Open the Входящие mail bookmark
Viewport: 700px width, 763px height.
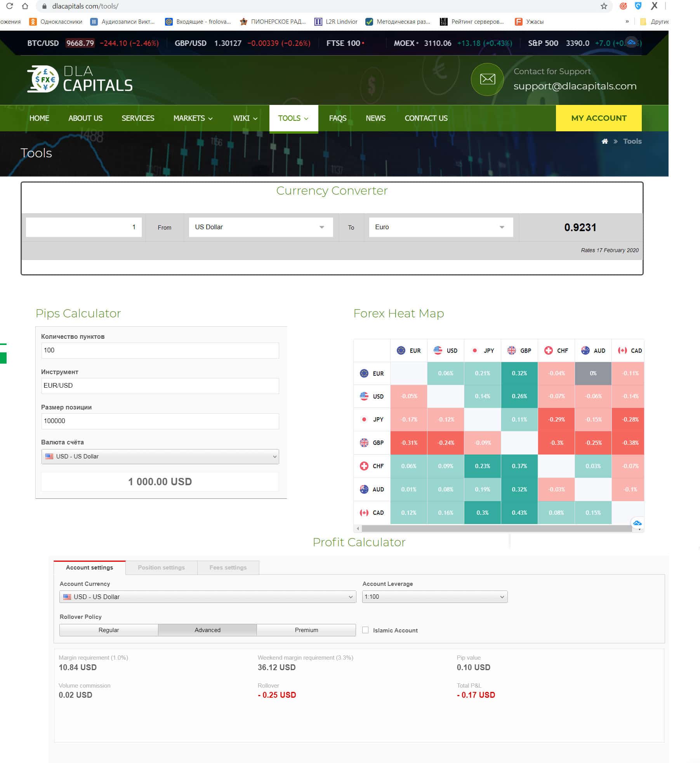[198, 22]
